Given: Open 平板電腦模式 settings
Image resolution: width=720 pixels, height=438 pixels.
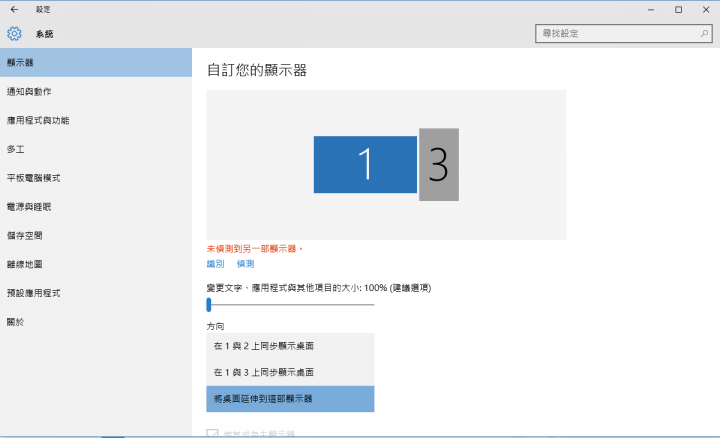Looking at the screenshot, I should pyautogui.click(x=96, y=178).
